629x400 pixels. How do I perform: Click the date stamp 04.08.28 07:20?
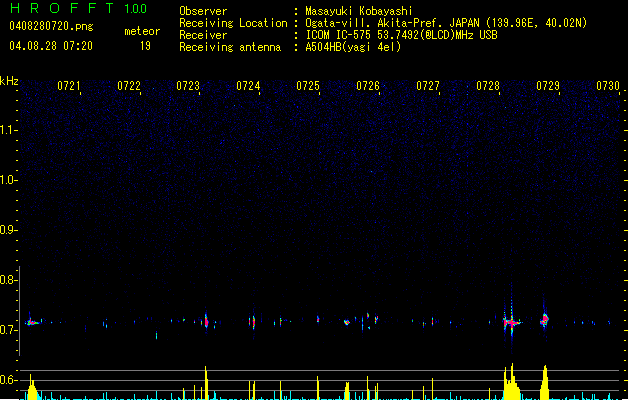(x=51, y=46)
